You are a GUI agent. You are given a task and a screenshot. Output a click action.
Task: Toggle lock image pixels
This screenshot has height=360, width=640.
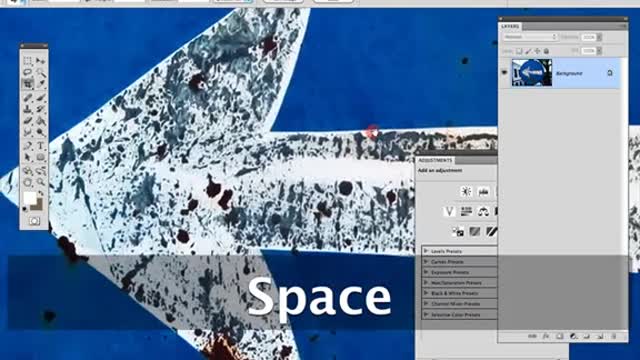tap(528, 51)
